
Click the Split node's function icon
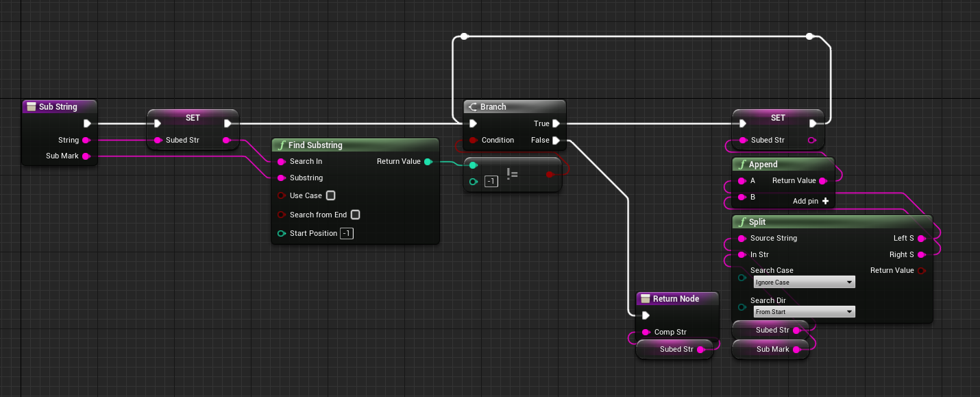click(x=742, y=221)
